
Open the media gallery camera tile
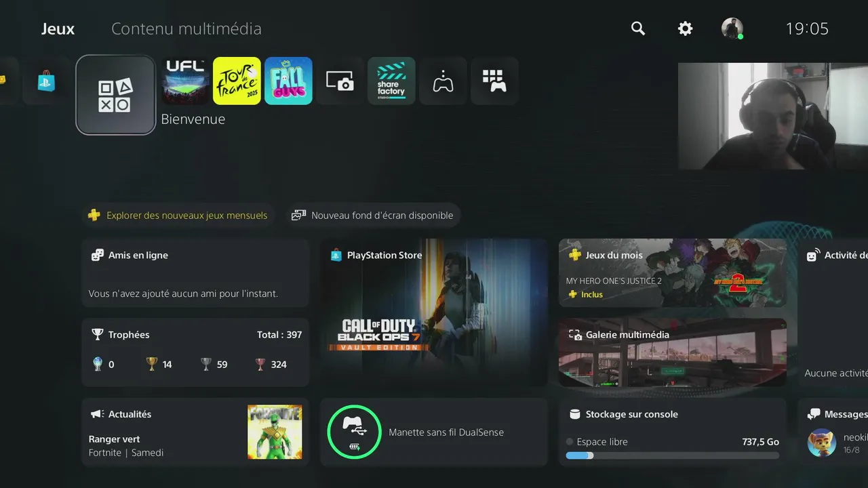pos(340,81)
